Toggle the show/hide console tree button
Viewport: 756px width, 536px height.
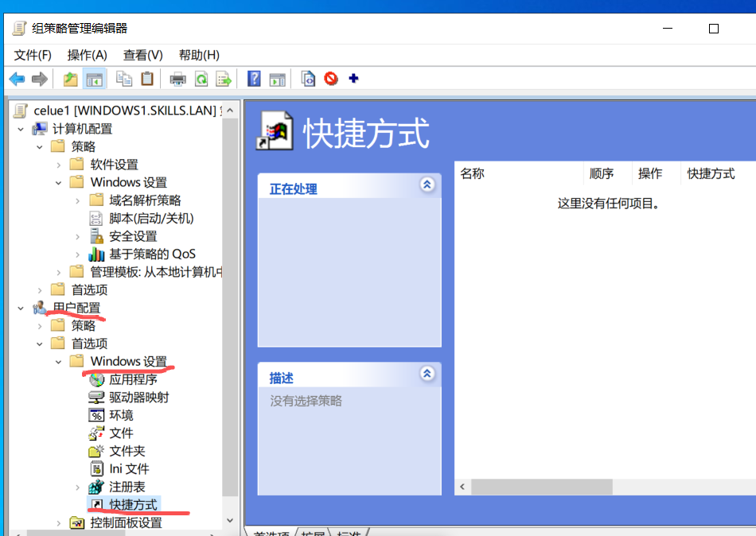tap(95, 79)
